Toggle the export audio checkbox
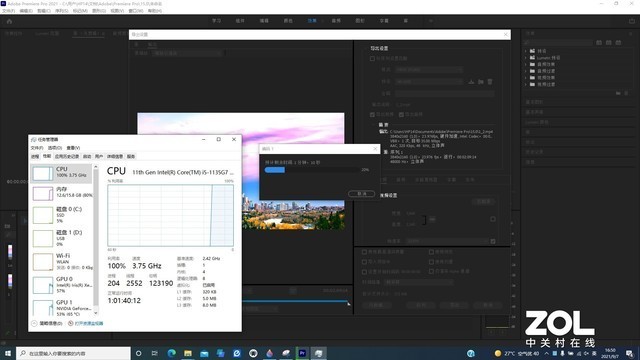This screenshot has height=360, width=640. [401, 115]
